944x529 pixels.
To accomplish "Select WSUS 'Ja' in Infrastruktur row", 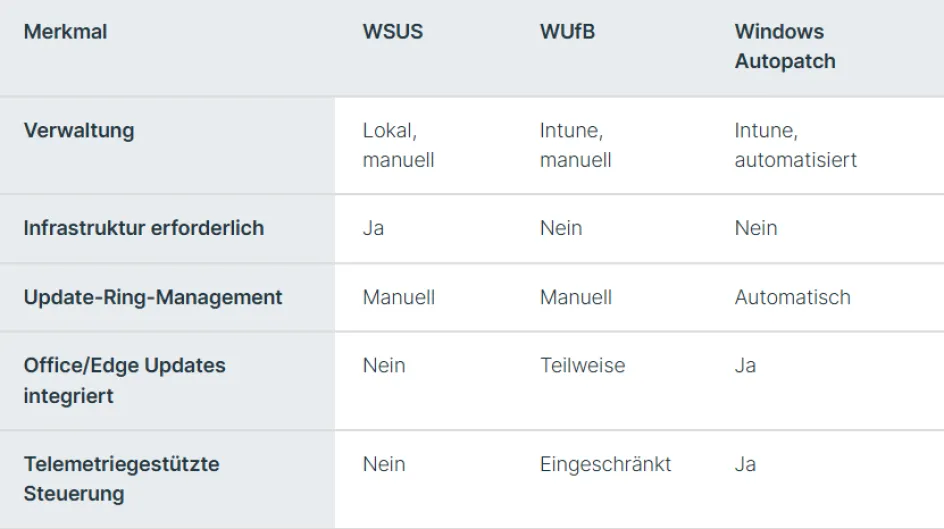I will pos(373,228).
